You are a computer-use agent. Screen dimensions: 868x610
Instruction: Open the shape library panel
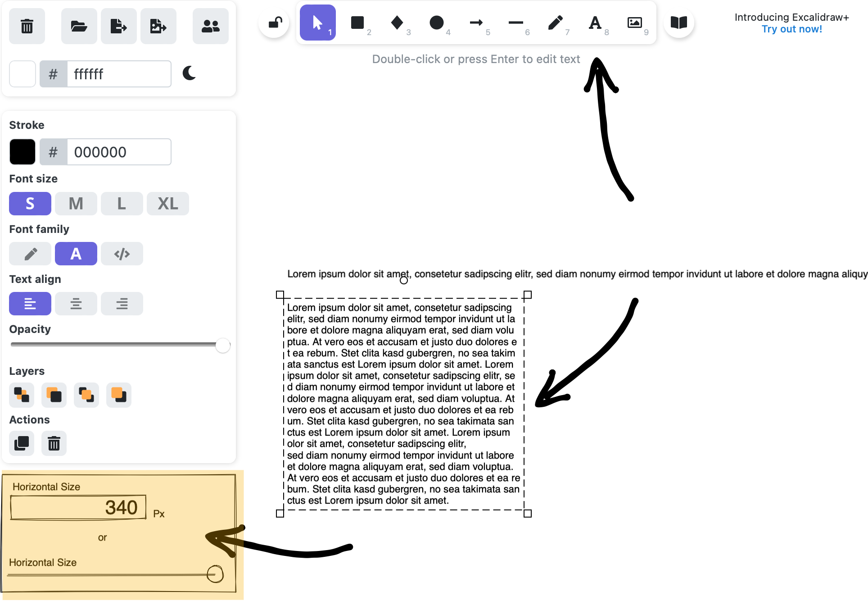point(679,23)
